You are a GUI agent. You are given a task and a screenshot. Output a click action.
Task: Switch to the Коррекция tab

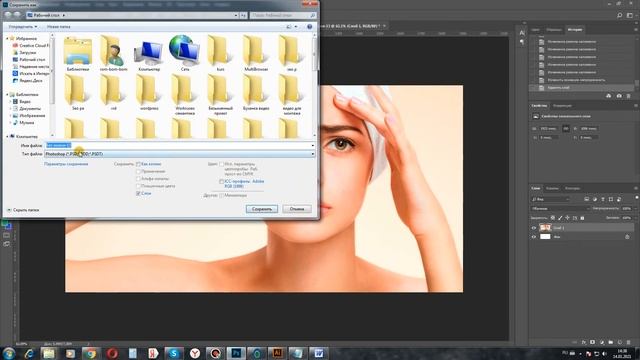point(562,106)
